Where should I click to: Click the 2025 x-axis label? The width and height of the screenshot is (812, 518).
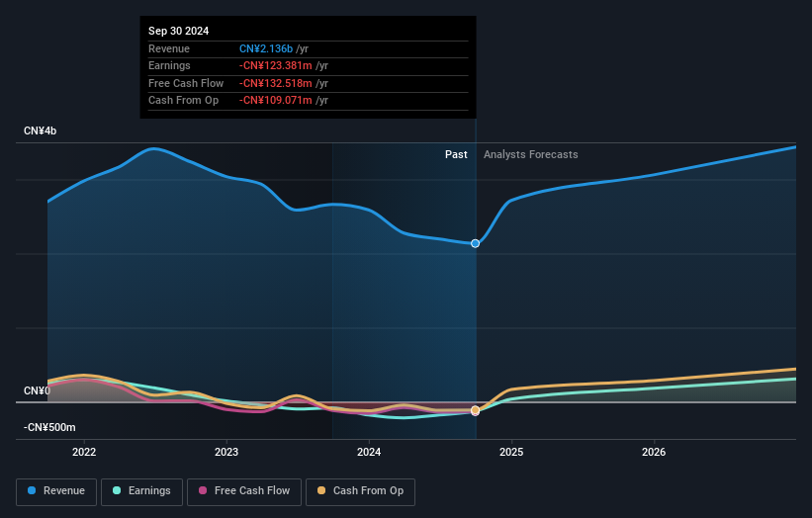tap(511, 453)
